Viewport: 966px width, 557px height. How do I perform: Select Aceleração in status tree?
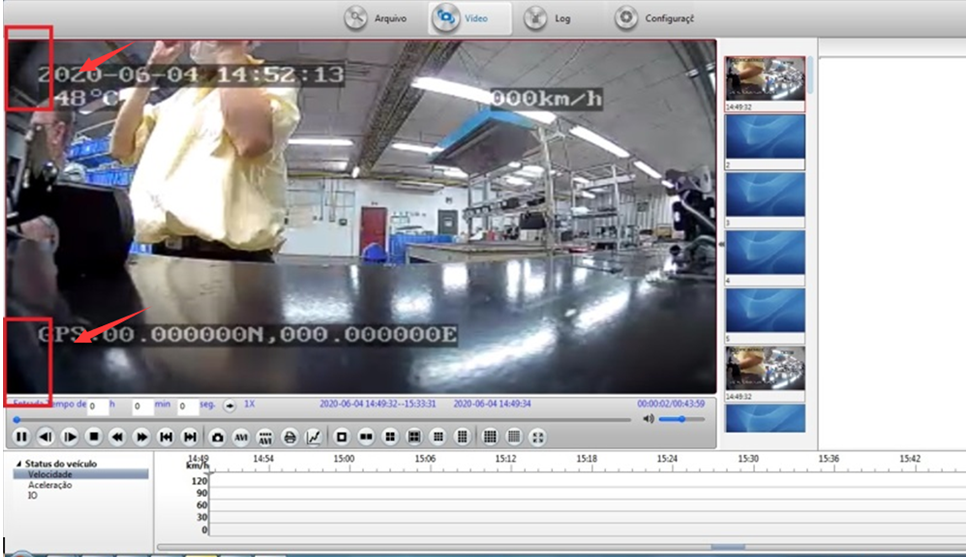pyautogui.click(x=50, y=485)
